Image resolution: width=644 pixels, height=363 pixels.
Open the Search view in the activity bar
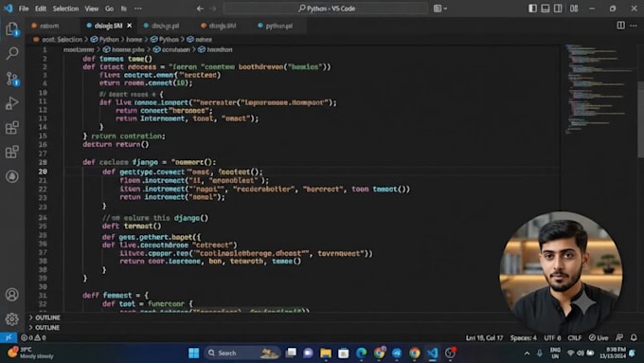pyautogui.click(x=12, y=53)
